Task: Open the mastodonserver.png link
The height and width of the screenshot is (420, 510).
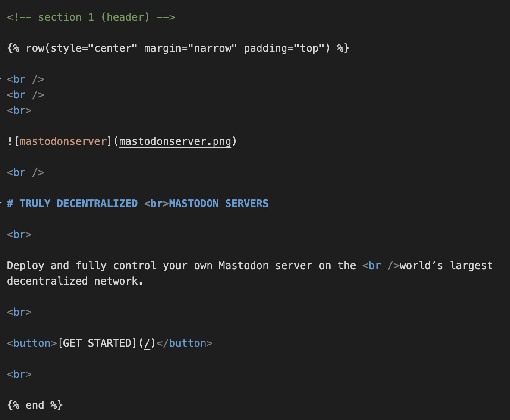Action: click(x=175, y=142)
